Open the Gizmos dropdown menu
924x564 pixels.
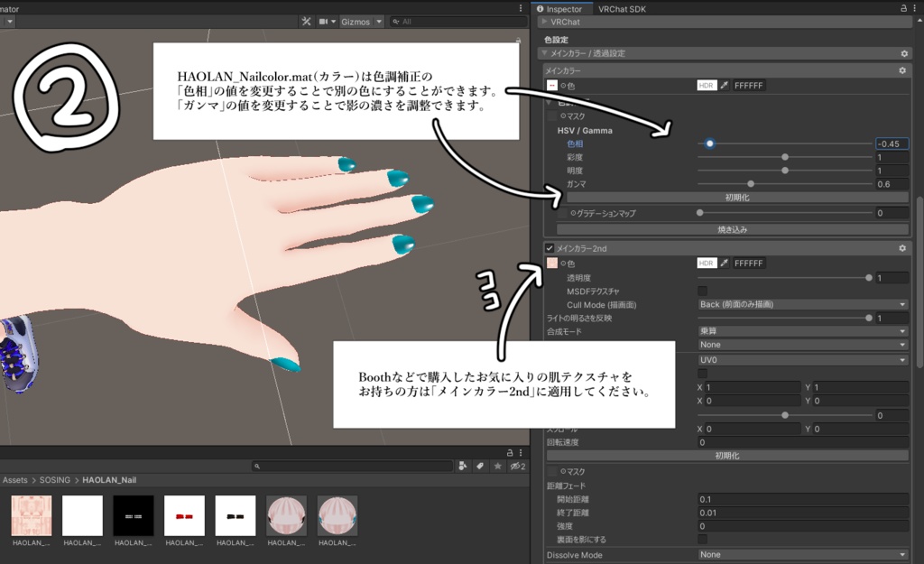pos(379,21)
